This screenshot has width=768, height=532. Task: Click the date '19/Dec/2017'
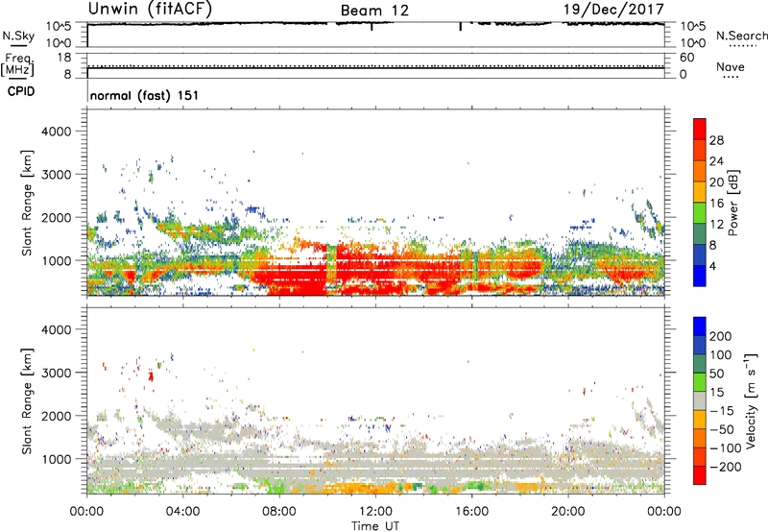[613, 9]
